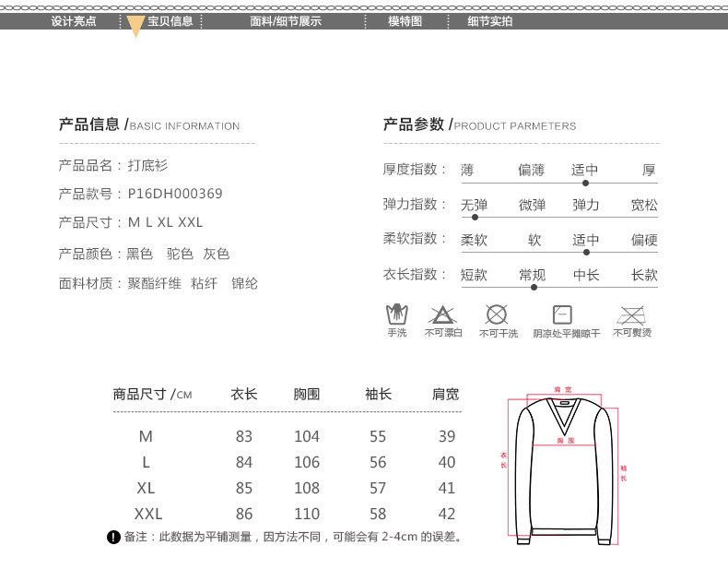The image size is (728, 569).
Task: Switch to the 宝贝信息 tab
Action: [170, 21]
